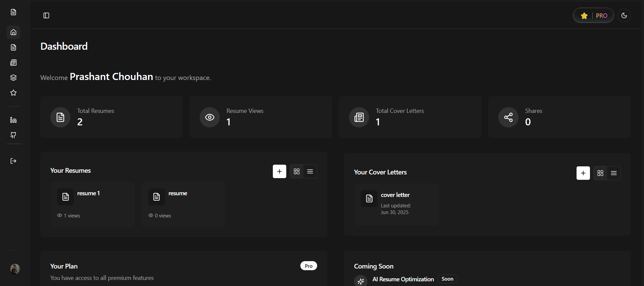Click the 'Resume Views' label
Viewport: 644px width, 286px height.
point(245,111)
